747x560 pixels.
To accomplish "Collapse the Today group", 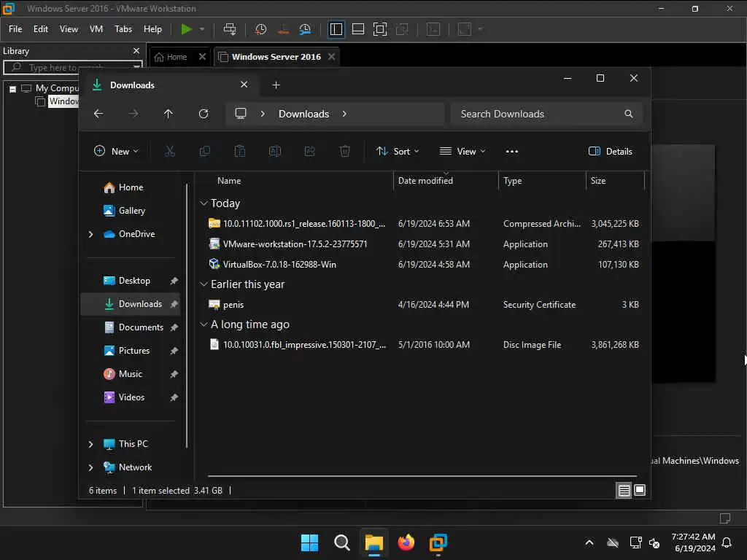I will 204,203.
